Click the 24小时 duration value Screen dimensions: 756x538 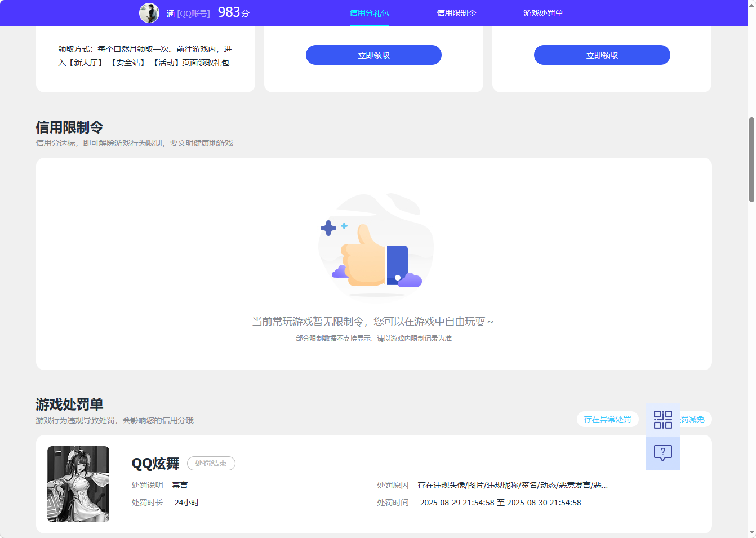186,503
